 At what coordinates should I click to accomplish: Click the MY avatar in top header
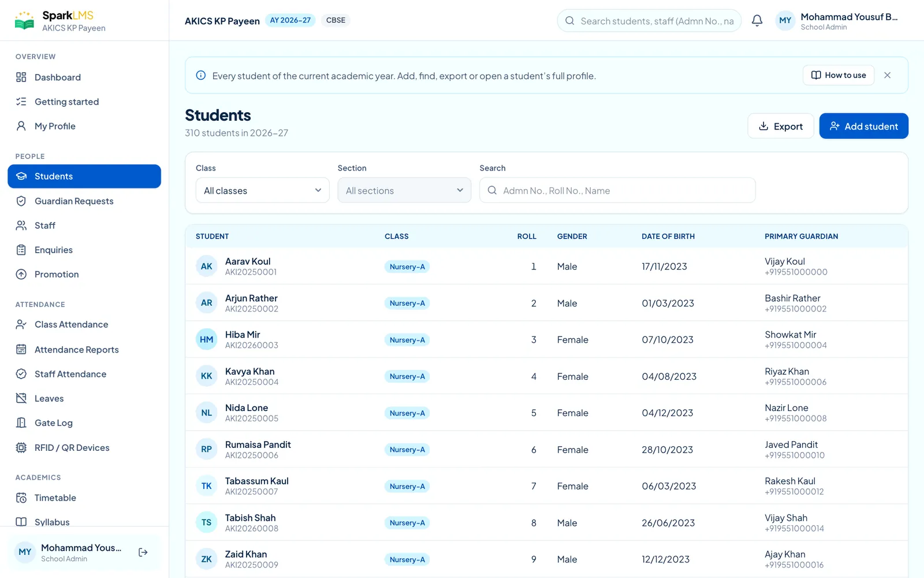pyautogui.click(x=785, y=21)
